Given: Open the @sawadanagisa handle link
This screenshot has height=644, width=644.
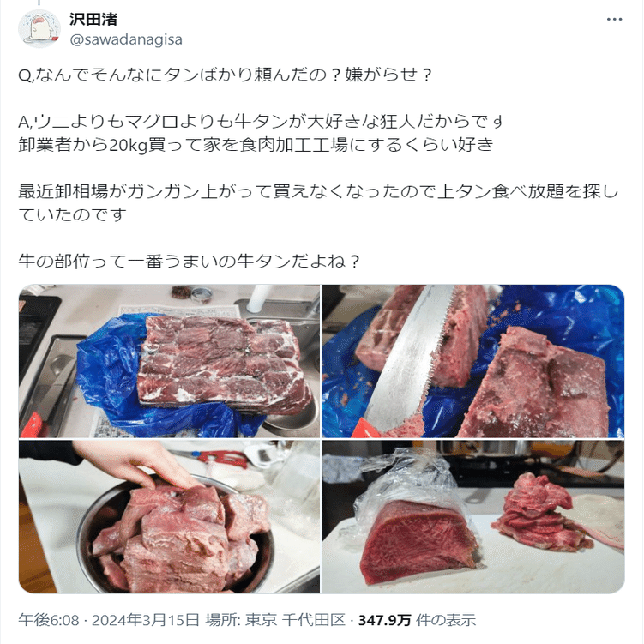Looking at the screenshot, I should coord(126,39).
